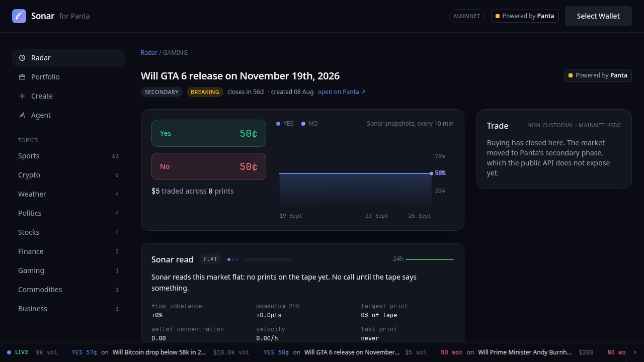Click the LIVE ticker indicator
The width and height of the screenshot is (644, 362).
tap(18, 352)
